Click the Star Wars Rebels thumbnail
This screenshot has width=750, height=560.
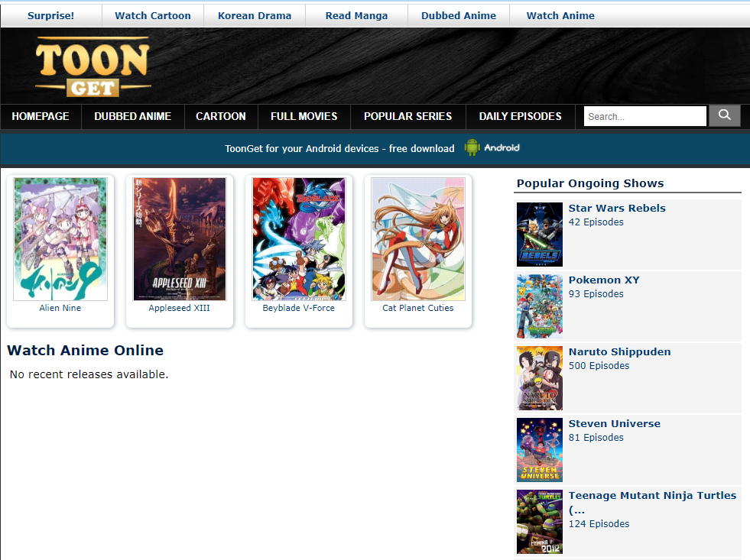coord(540,234)
